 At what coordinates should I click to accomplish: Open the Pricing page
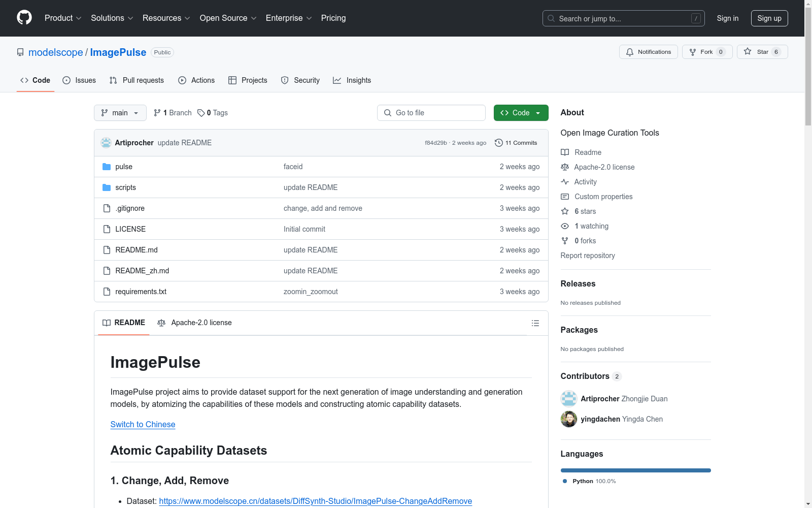coord(333,18)
